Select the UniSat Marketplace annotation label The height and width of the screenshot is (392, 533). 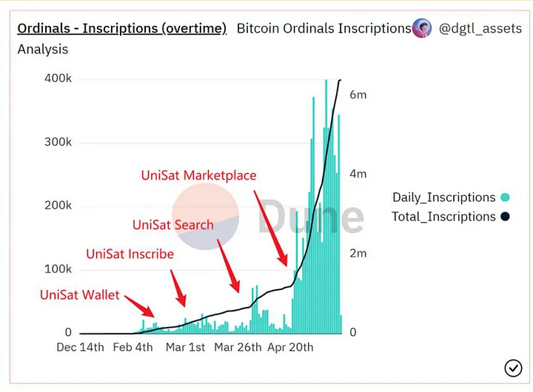click(198, 175)
